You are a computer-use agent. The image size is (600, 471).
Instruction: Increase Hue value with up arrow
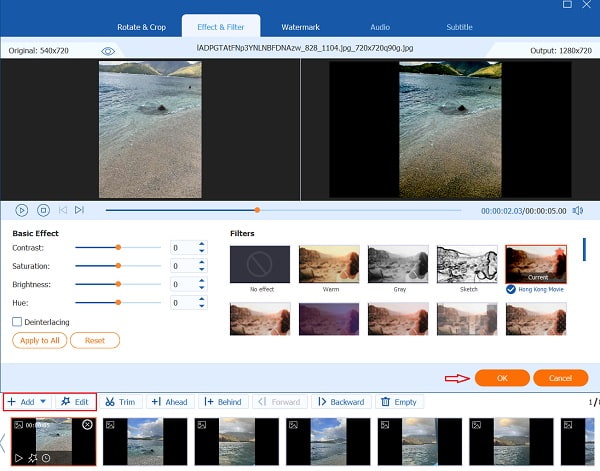[202, 299]
